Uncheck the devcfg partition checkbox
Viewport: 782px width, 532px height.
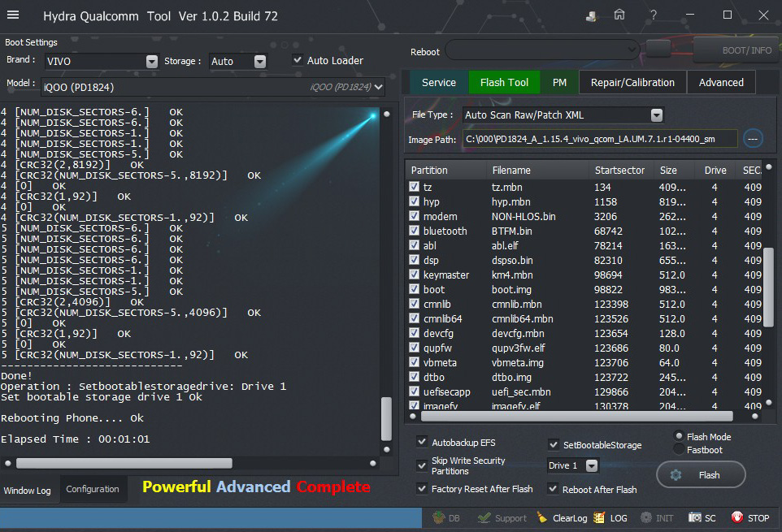coord(414,333)
